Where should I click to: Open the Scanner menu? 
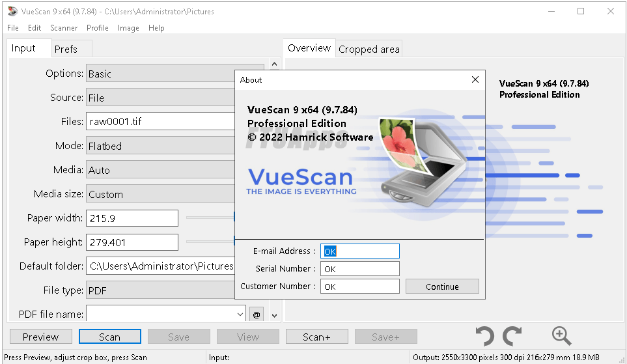point(64,27)
